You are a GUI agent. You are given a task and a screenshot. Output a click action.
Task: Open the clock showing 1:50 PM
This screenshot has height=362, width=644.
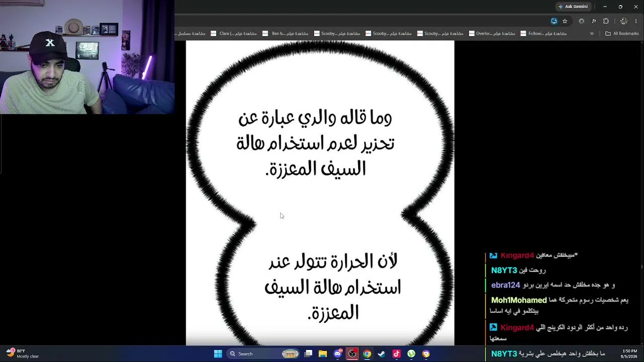click(629, 353)
